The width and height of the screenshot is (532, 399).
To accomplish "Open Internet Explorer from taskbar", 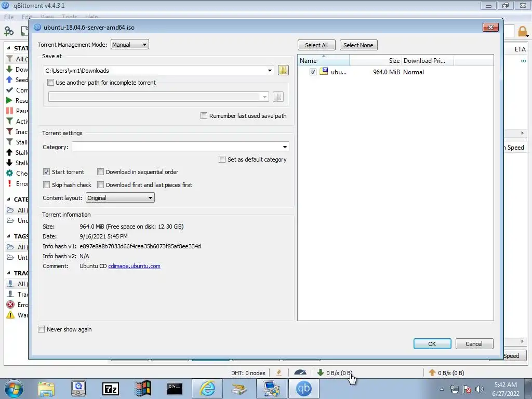I will coord(207,389).
